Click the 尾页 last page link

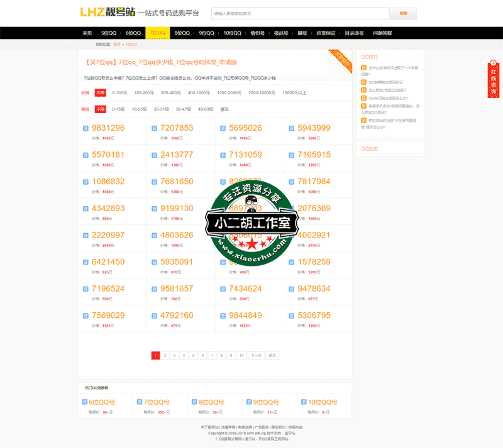pyautogui.click(x=271, y=355)
